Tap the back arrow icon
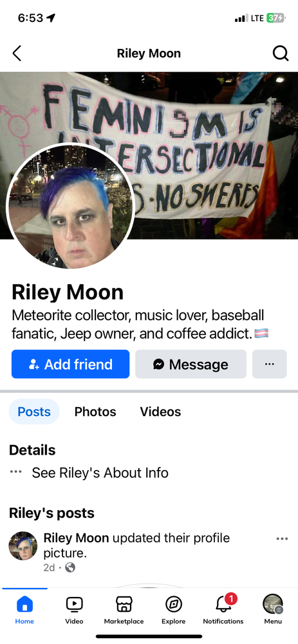 17,53
